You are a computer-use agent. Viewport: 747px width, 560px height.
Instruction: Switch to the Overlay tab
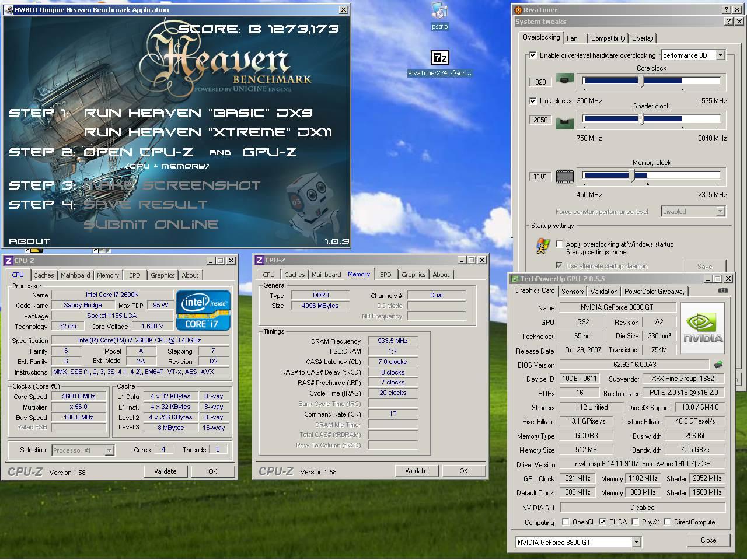643,38
